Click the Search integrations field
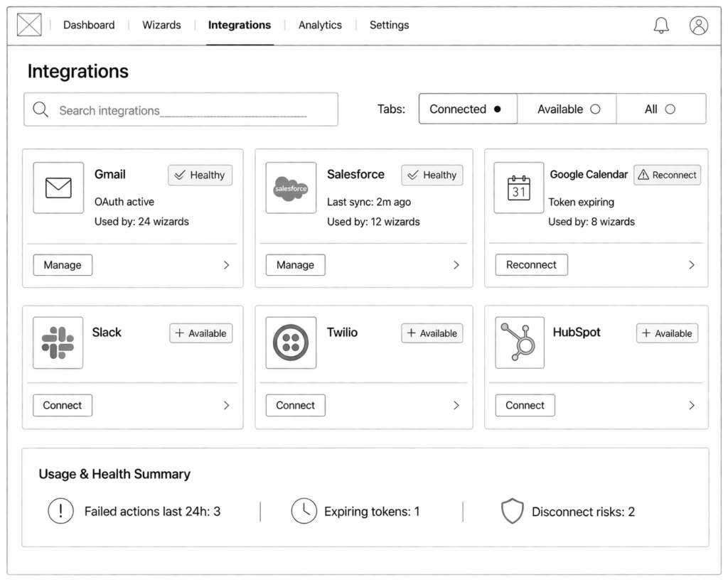The width and height of the screenshot is (728, 582). point(181,110)
